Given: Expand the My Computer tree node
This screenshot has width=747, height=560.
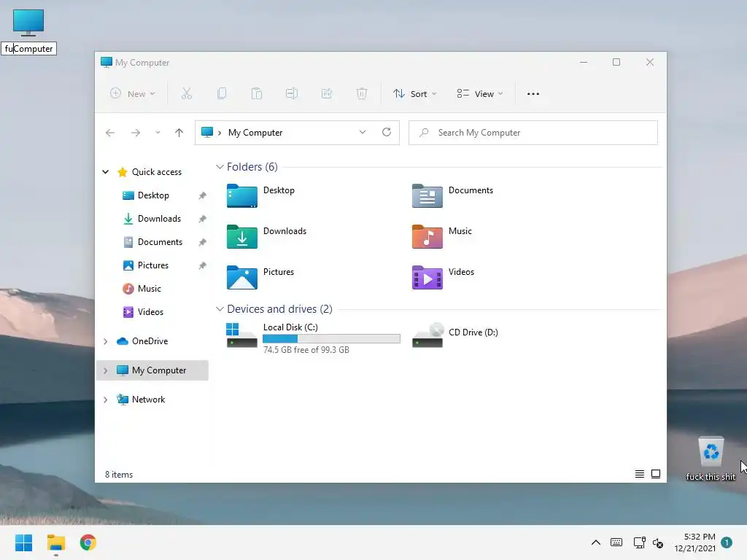Looking at the screenshot, I should point(106,370).
